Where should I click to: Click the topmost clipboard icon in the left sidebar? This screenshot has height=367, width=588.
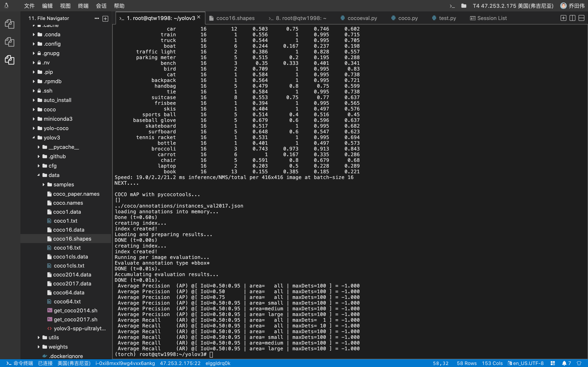pyautogui.click(x=10, y=24)
